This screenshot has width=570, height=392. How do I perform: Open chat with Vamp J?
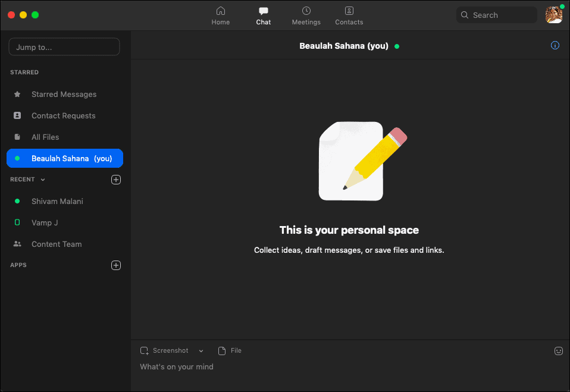(x=65, y=222)
